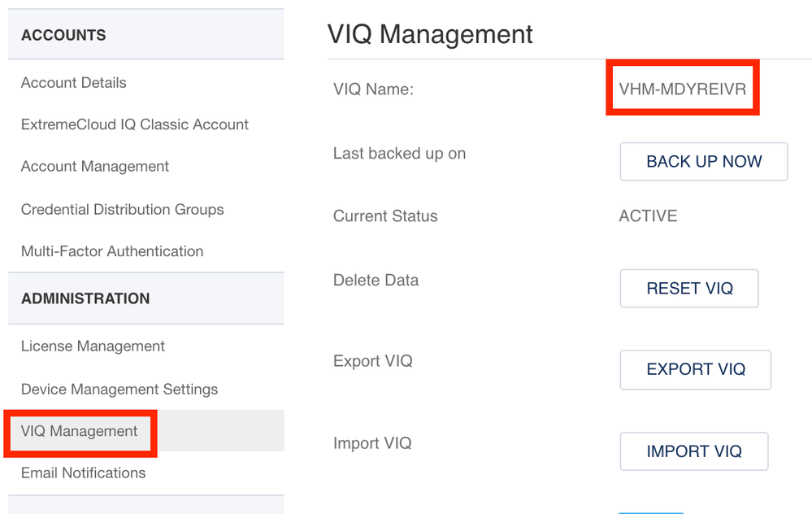The image size is (812, 514).
Task: Click the 'VIQ Name:' label
Action: pos(373,89)
